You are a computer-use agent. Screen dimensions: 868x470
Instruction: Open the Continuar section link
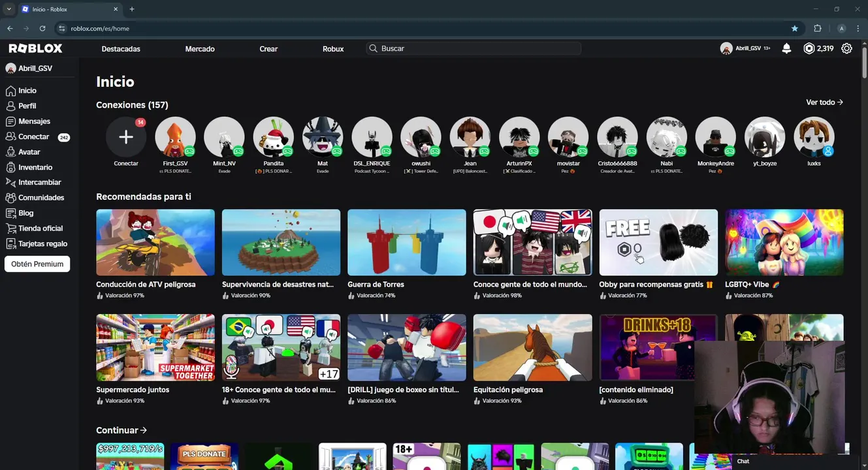coord(121,430)
